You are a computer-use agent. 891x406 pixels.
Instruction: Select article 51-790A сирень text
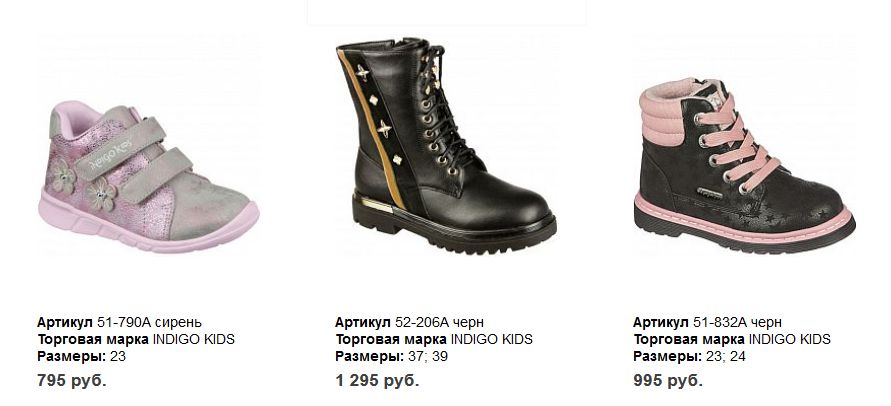click(149, 322)
